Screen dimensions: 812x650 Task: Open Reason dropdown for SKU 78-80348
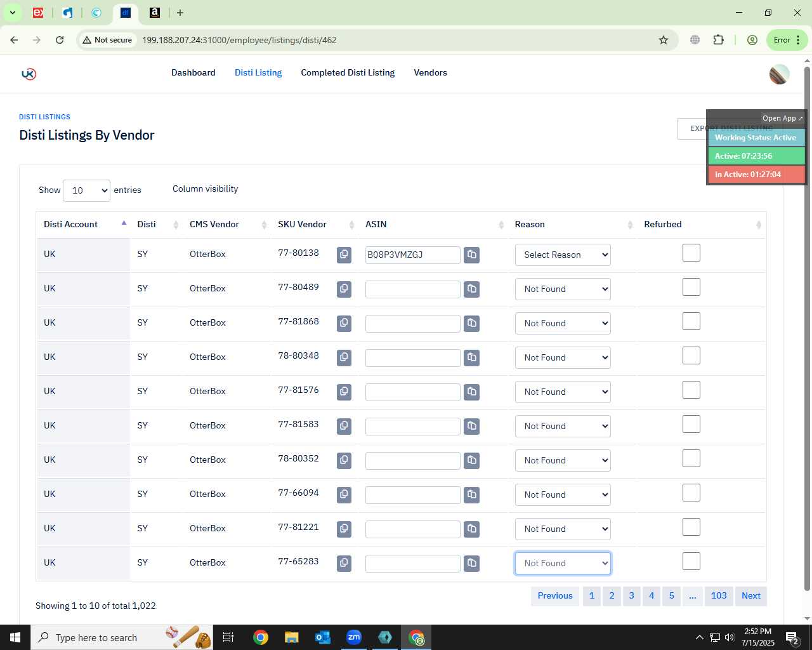coord(563,357)
